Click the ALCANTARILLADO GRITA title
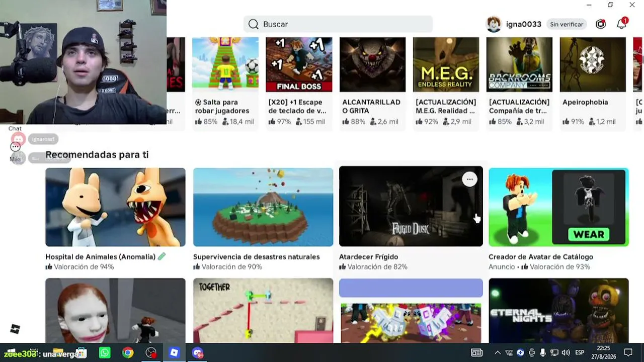Screen dimensions: 644x362 pyautogui.click(x=371, y=106)
